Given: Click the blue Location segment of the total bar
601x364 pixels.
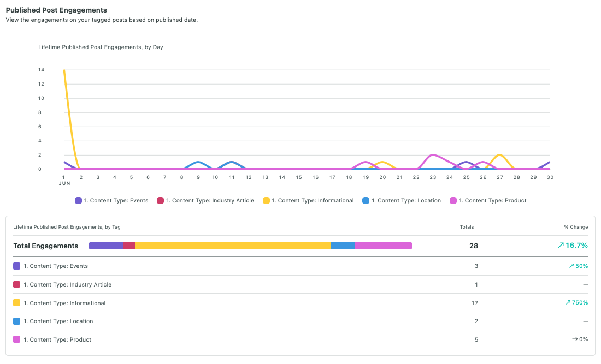Looking at the screenshot, I should pyautogui.click(x=343, y=246).
